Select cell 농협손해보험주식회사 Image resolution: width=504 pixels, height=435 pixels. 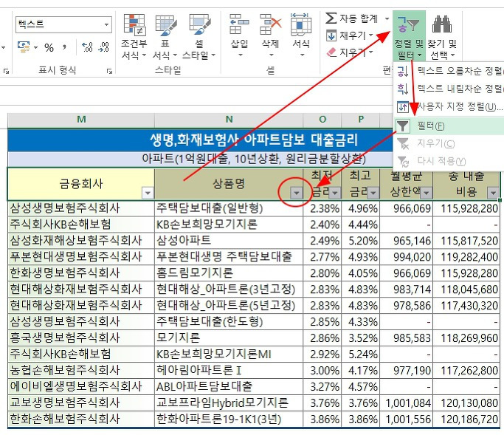pos(81,370)
